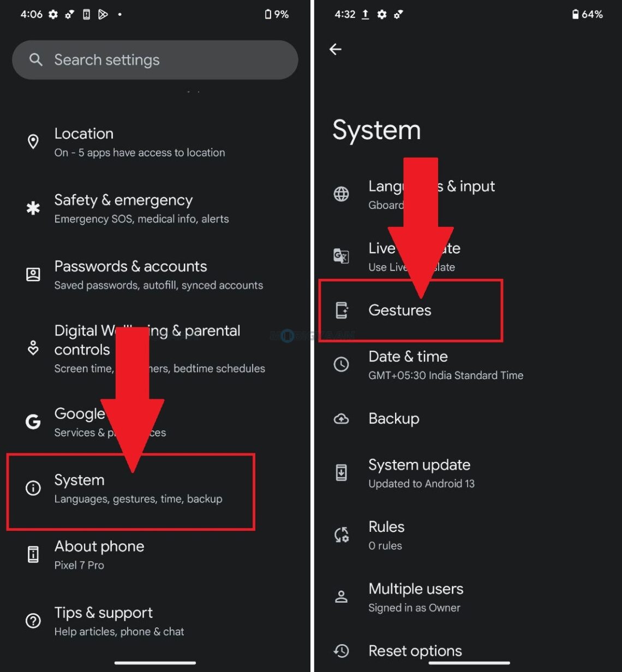
Task: Click the Google G logo icon
Action: point(33,422)
